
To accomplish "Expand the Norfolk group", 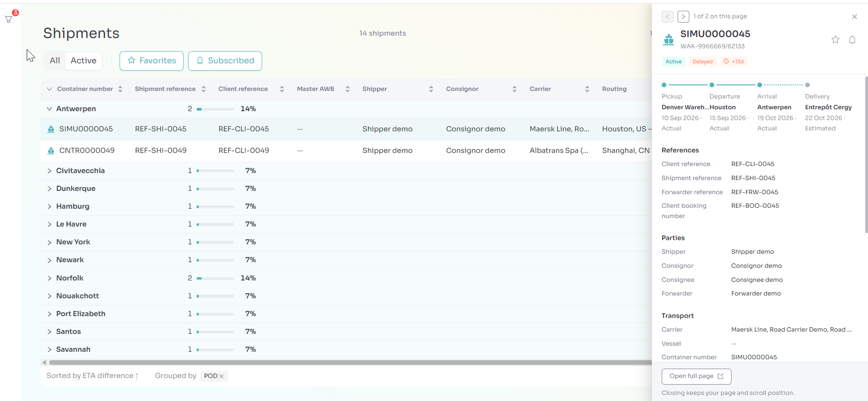I will [49, 278].
